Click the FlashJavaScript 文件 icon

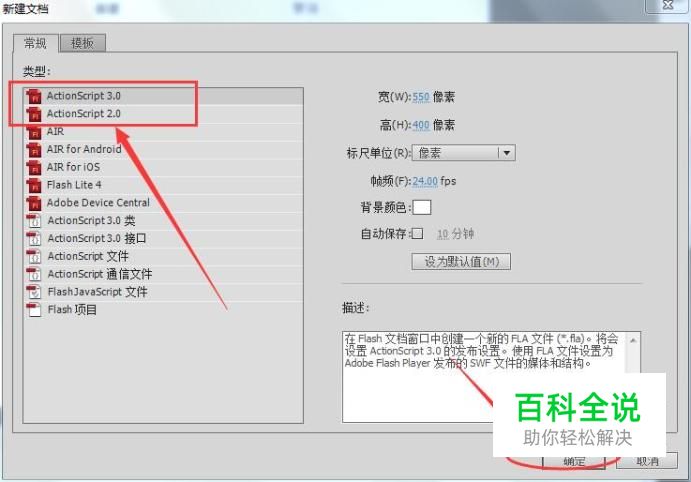(33, 292)
